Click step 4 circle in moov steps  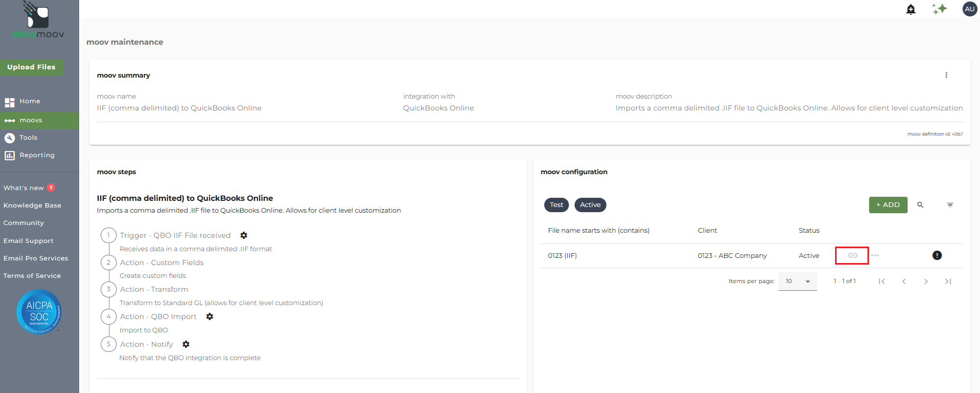[x=108, y=316]
